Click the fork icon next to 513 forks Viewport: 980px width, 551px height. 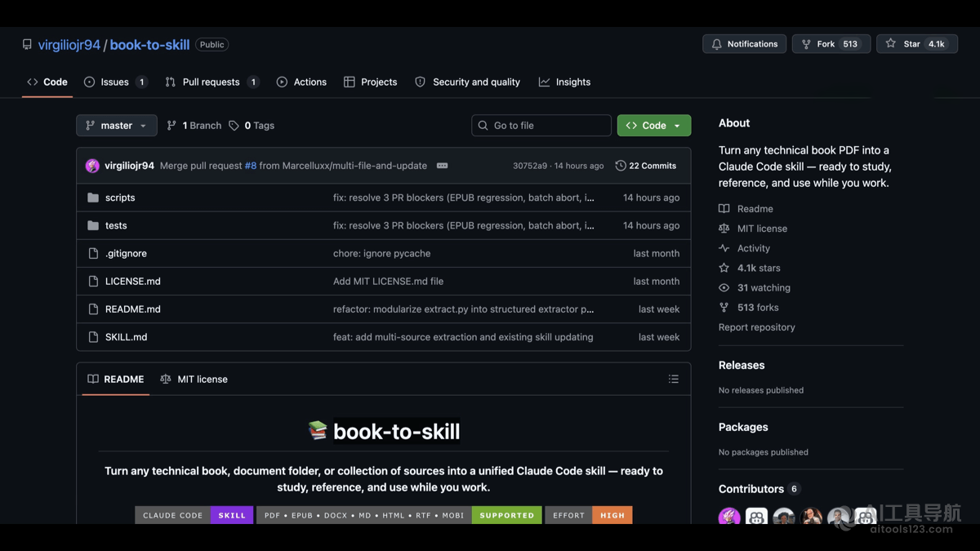click(724, 307)
